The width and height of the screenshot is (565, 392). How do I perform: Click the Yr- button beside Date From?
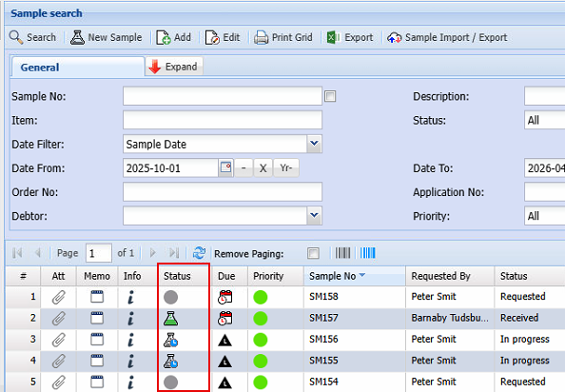click(x=286, y=167)
